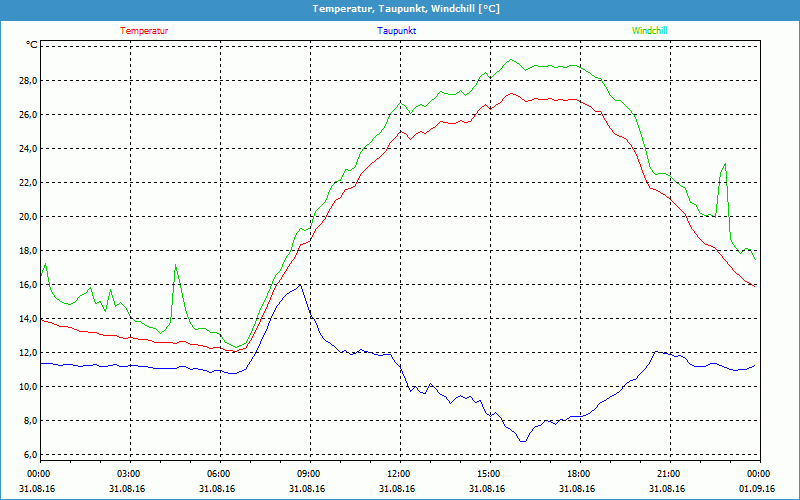The height and width of the screenshot is (500, 800).
Task: Select the 18:00 time axis marker
Action: tap(578, 474)
